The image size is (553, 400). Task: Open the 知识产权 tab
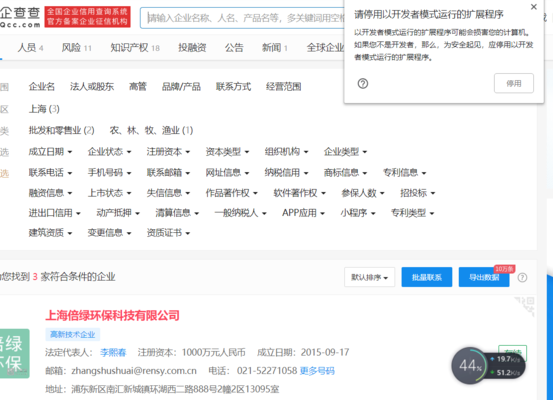(x=135, y=48)
